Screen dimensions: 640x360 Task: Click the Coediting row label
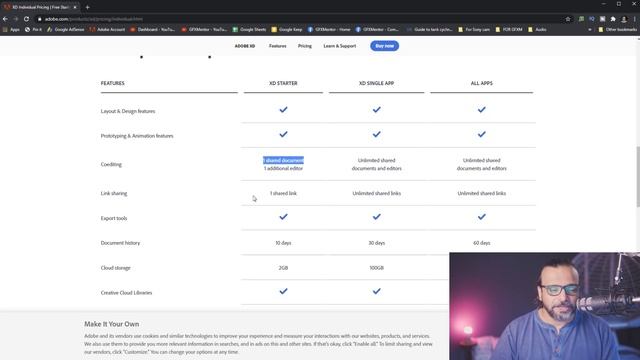pos(111,164)
